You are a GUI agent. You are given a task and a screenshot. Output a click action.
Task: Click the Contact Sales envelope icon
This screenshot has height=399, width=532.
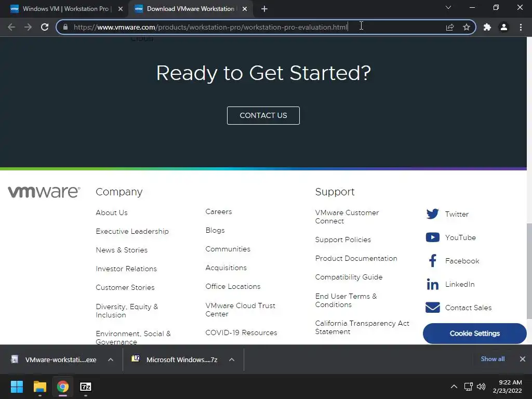pos(433,308)
